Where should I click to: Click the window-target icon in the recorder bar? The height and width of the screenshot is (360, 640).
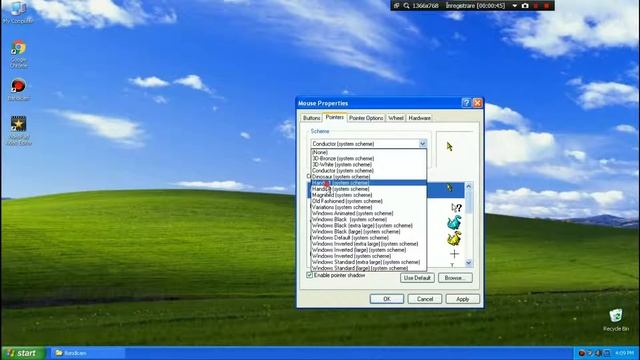point(396,6)
